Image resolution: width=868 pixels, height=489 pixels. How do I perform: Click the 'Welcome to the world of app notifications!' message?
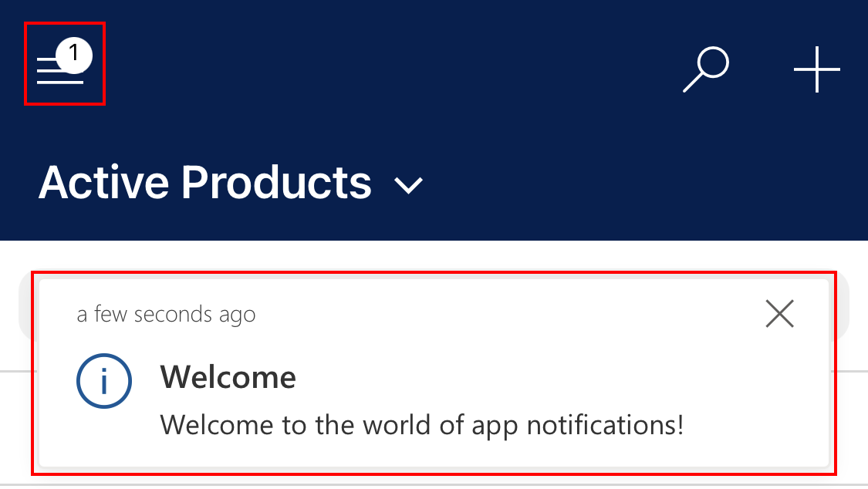[x=421, y=425]
